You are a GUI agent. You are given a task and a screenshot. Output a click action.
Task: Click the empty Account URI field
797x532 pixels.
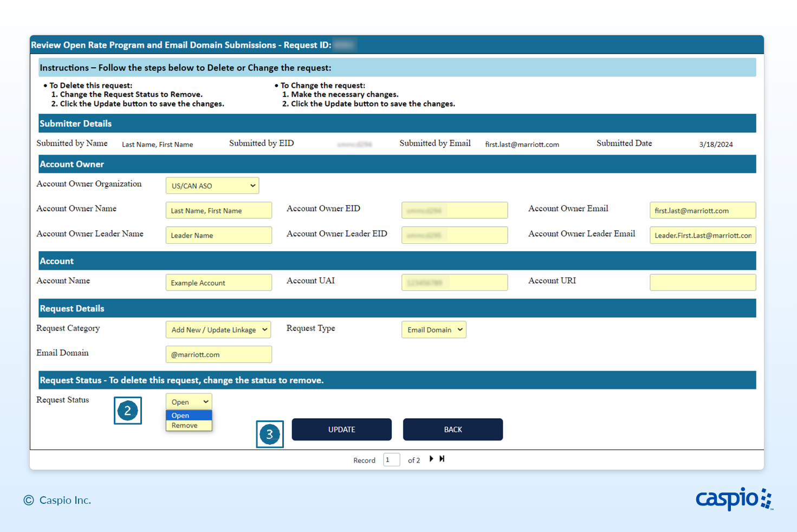pyautogui.click(x=702, y=283)
